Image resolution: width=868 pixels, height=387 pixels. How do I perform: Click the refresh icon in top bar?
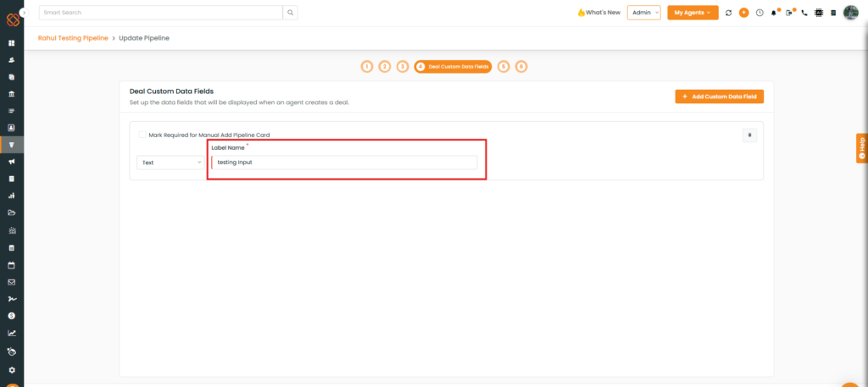tap(729, 13)
